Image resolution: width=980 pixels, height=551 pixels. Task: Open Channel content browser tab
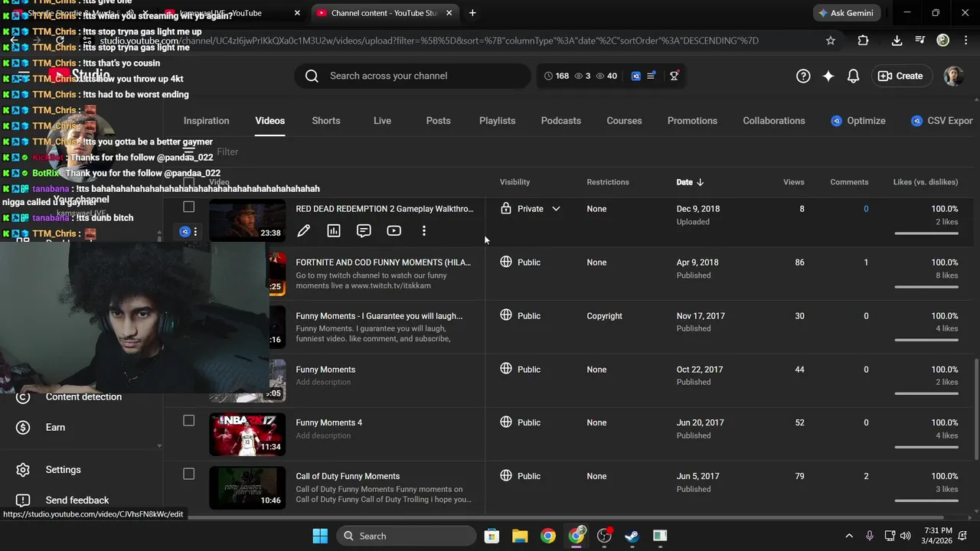384,13
